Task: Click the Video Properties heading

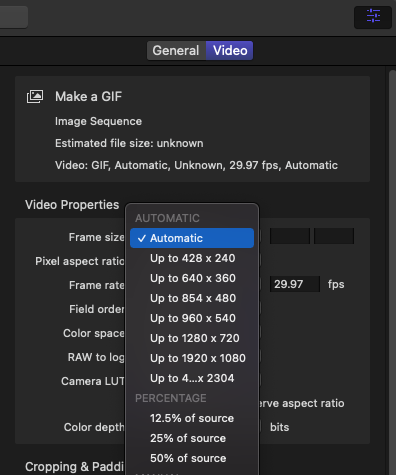Action: point(72,205)
